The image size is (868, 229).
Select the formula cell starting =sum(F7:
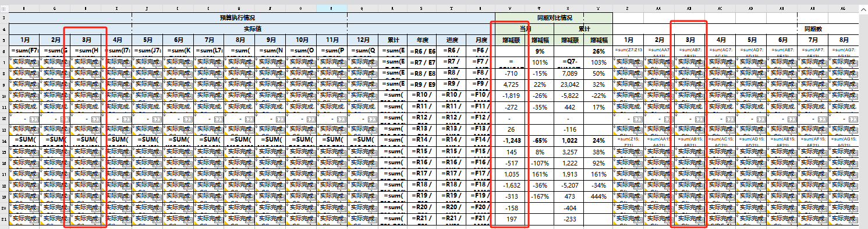click(x=24, y=51)
